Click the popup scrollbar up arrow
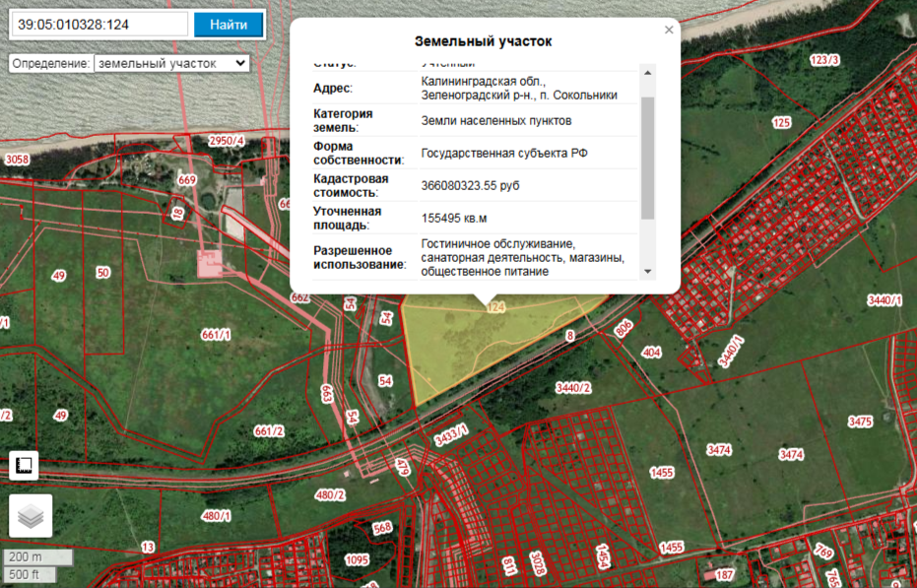The image size is (917, 588). (647, 72)
